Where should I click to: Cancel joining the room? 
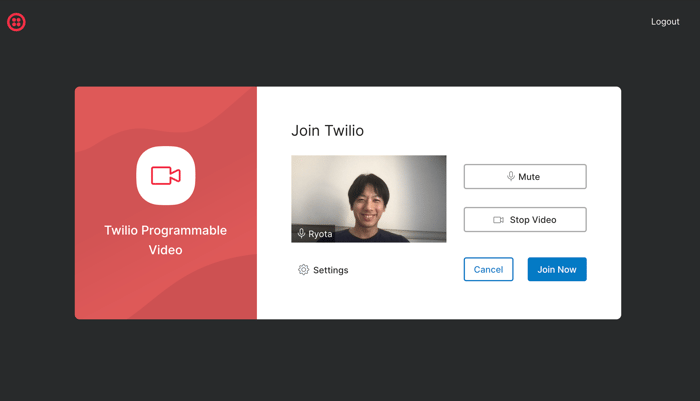488,269
